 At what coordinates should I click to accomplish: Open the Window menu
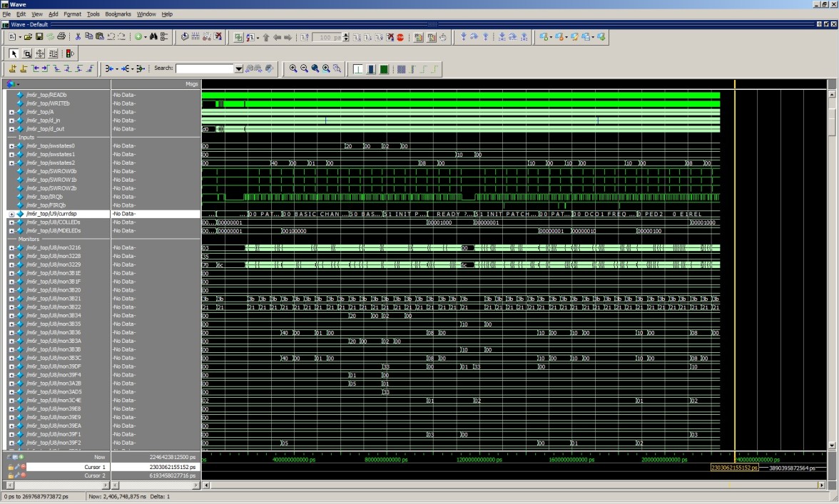point(146,14)
